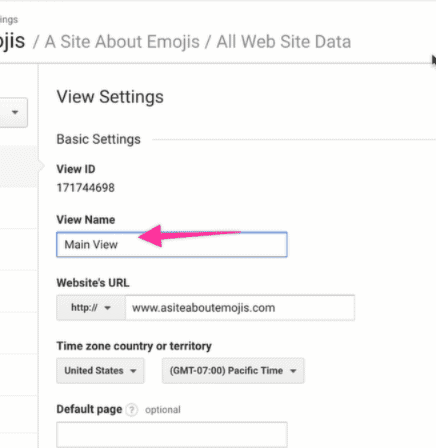Screen dimensions: 436x448
Task: Open the United States country dropdown
Action: point(100,371)
